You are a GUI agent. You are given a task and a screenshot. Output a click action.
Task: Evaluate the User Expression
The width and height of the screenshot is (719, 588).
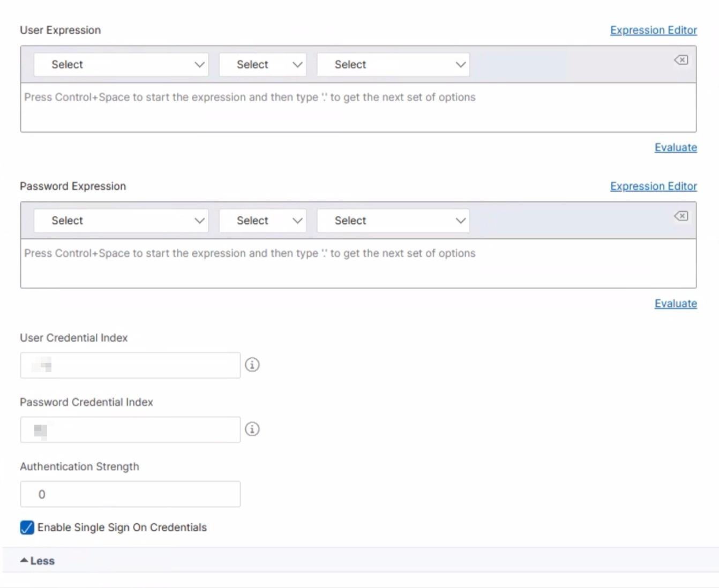pyautogui.click(x=676, y=147)
